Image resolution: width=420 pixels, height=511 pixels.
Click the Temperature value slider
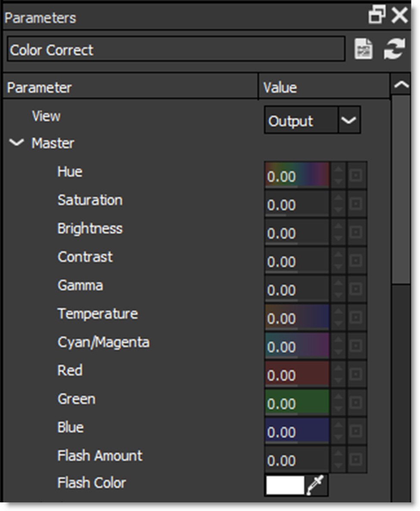(x=297, y=317)
